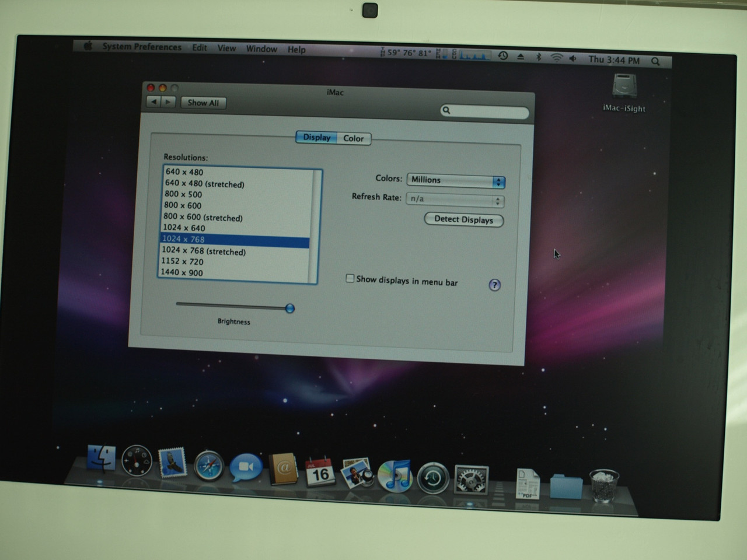Click Detect Displays button
747x560 pixels.
tap(464, 220)
